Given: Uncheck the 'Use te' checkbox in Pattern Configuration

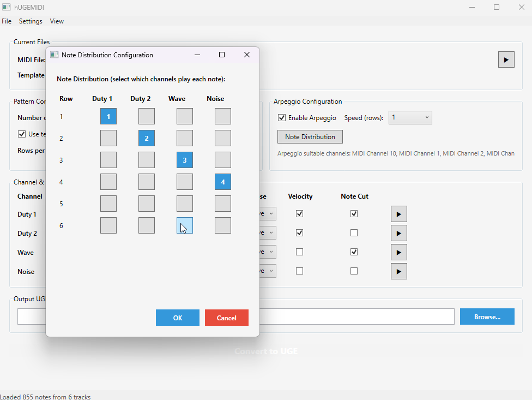Looking at the screenshot, I should tap(22, 134).
